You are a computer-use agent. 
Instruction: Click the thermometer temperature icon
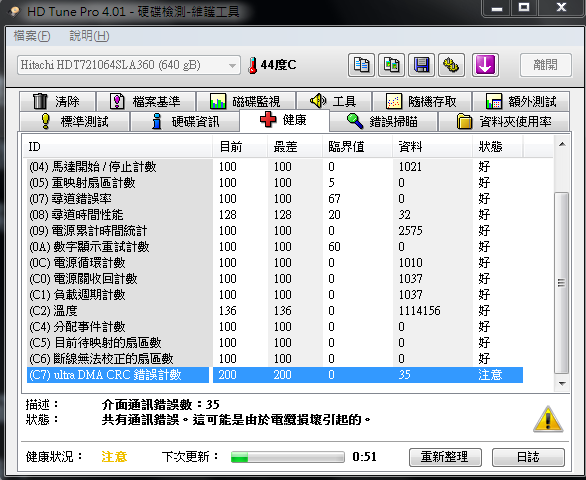tap(253, 65)
